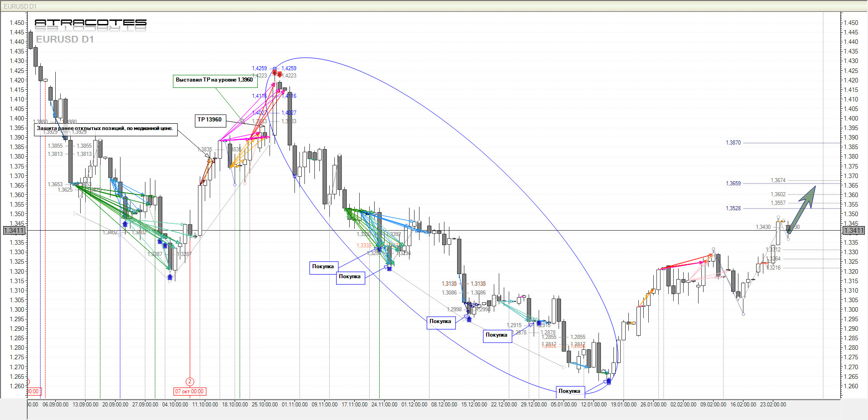Click the 'Защита ранее открытых позиций' annotation box

(x=106, y=130)
